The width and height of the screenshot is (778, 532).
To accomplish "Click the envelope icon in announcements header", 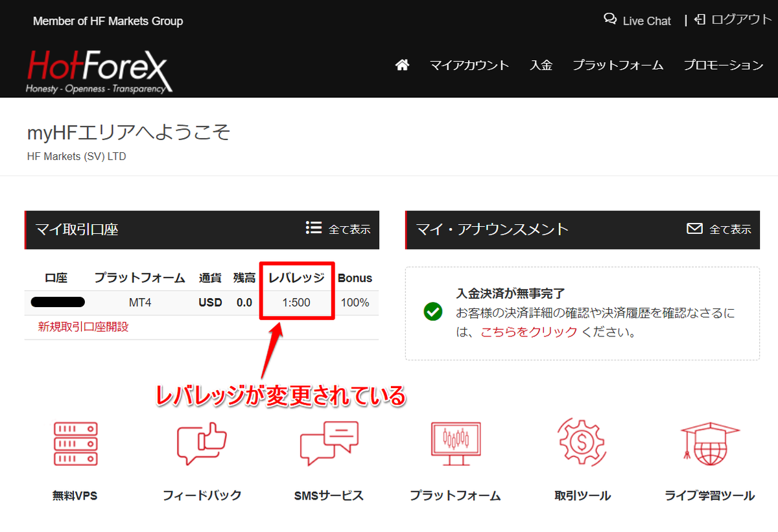I will click(694, 229).
